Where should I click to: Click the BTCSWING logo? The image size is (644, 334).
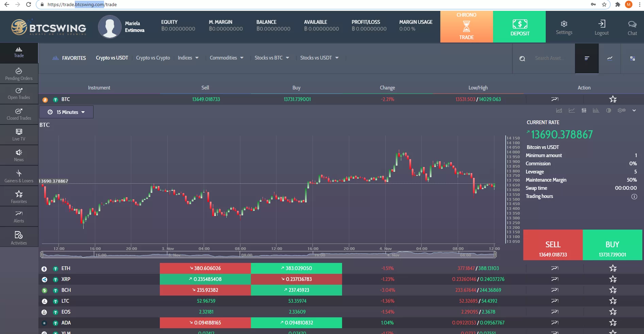(x=49, y=27)
